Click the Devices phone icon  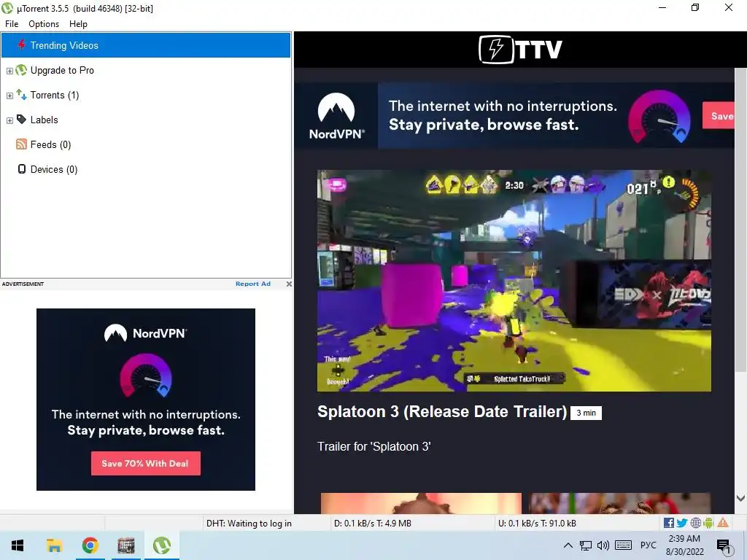click(21, 169)
